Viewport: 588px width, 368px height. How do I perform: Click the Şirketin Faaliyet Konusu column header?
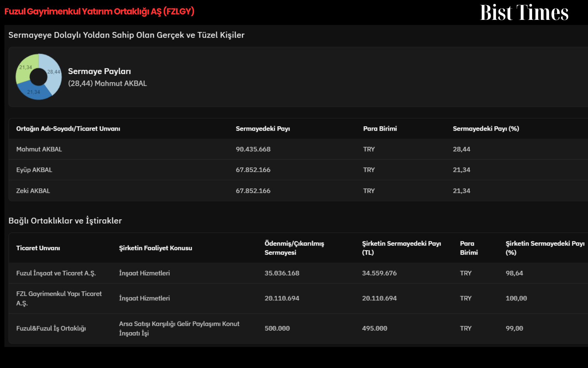click(x=155, y=248)
